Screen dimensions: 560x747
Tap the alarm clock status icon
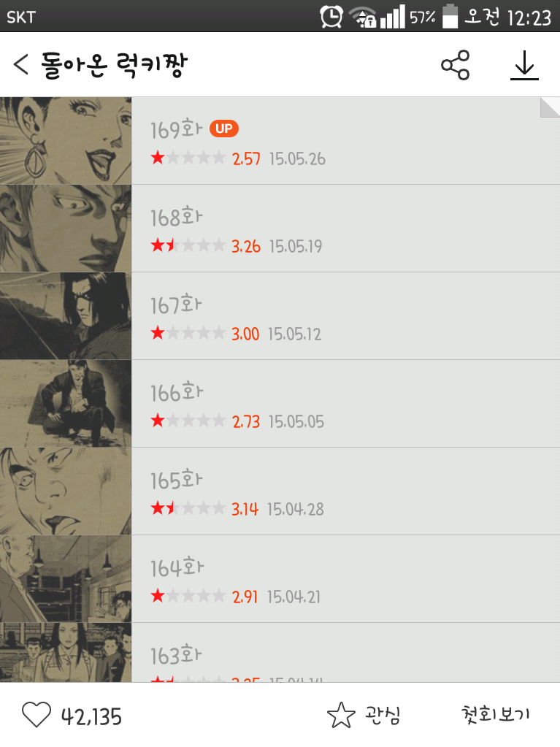click(331, 17)
